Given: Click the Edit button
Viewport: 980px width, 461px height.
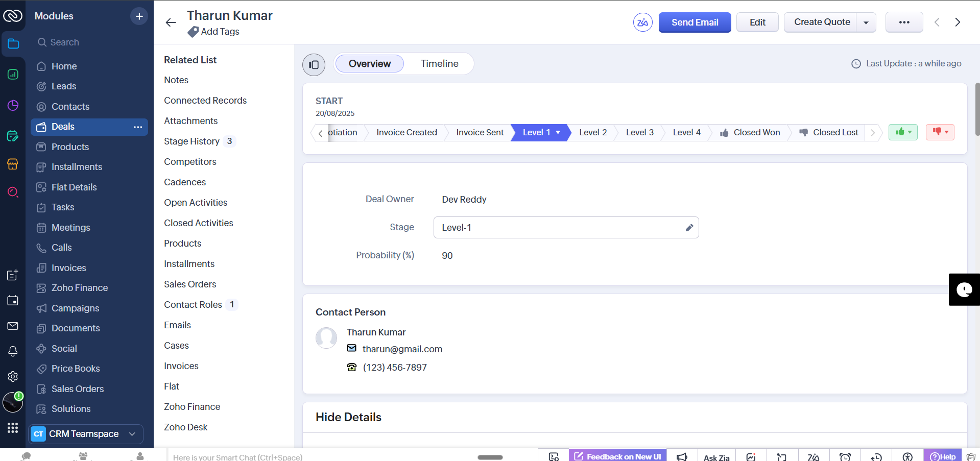Looking at the screenshot, I should point(757,22).
